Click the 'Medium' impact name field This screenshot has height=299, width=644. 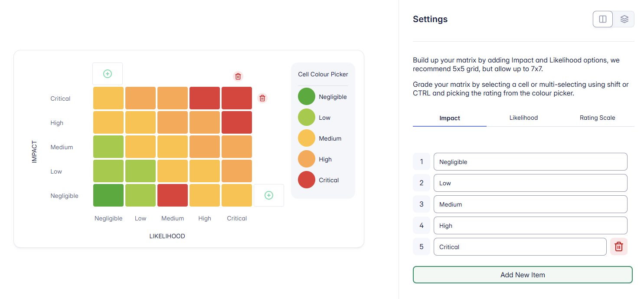[530, 204]
